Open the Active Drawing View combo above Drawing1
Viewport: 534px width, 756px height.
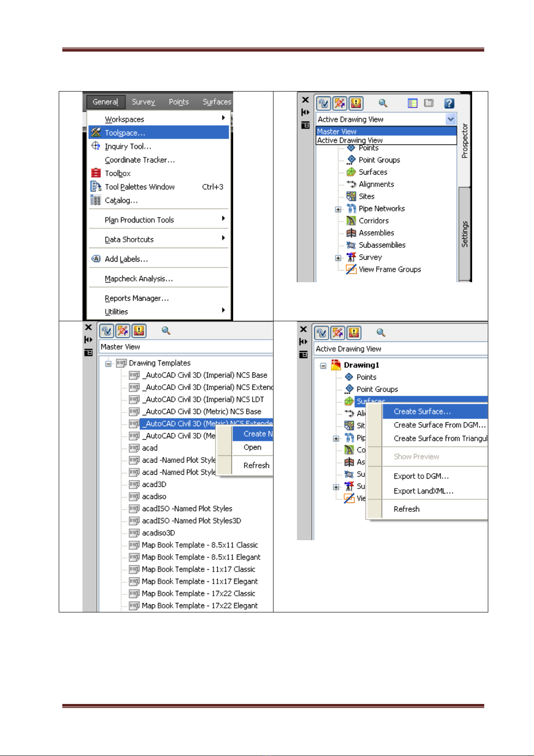(401, 349)
